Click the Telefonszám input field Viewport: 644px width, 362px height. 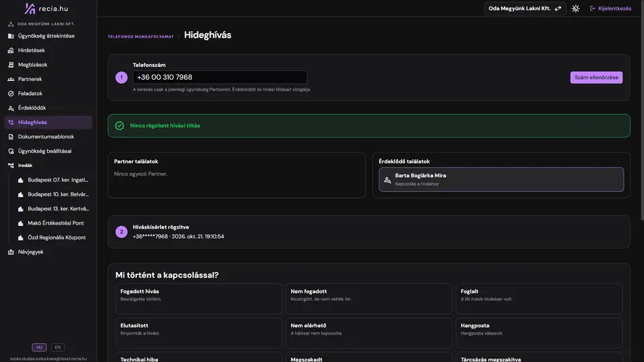[x=220, y=77]
